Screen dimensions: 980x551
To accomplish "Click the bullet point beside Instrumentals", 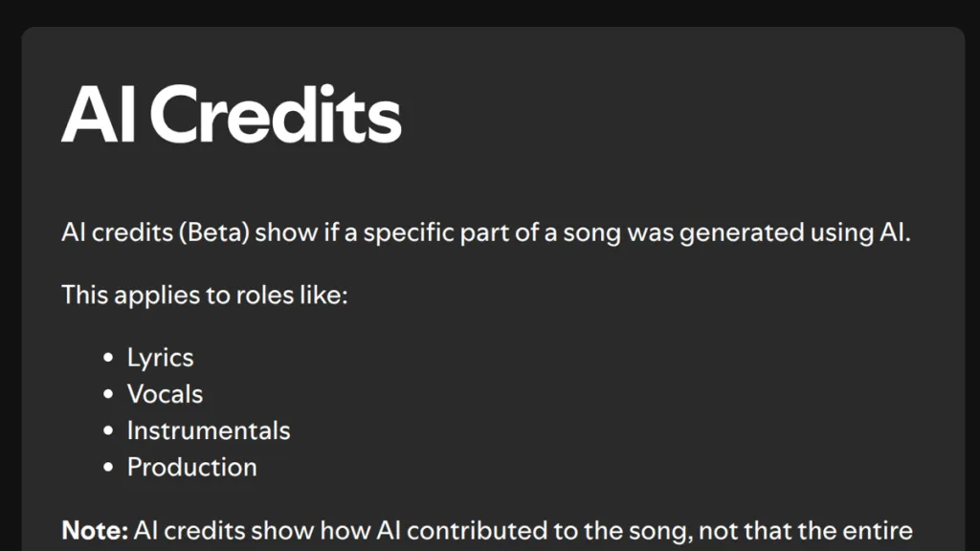I will click(x=108, y=431).
